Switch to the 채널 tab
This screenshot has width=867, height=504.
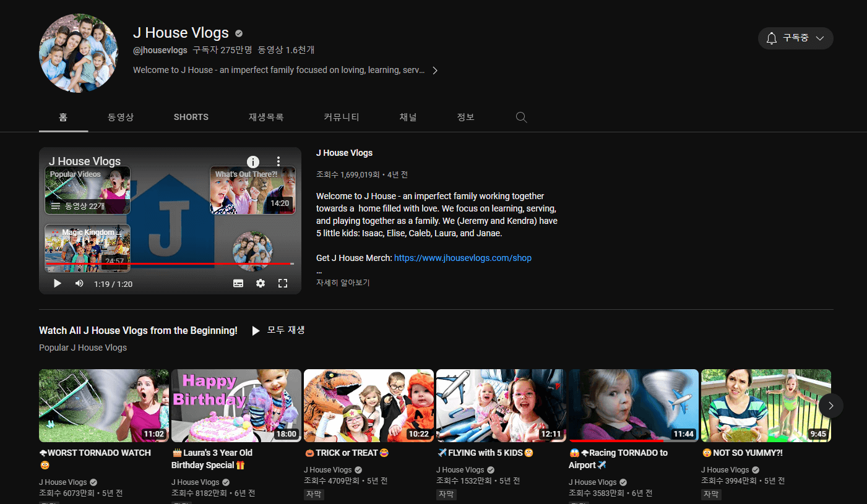[x=408, y=117]
